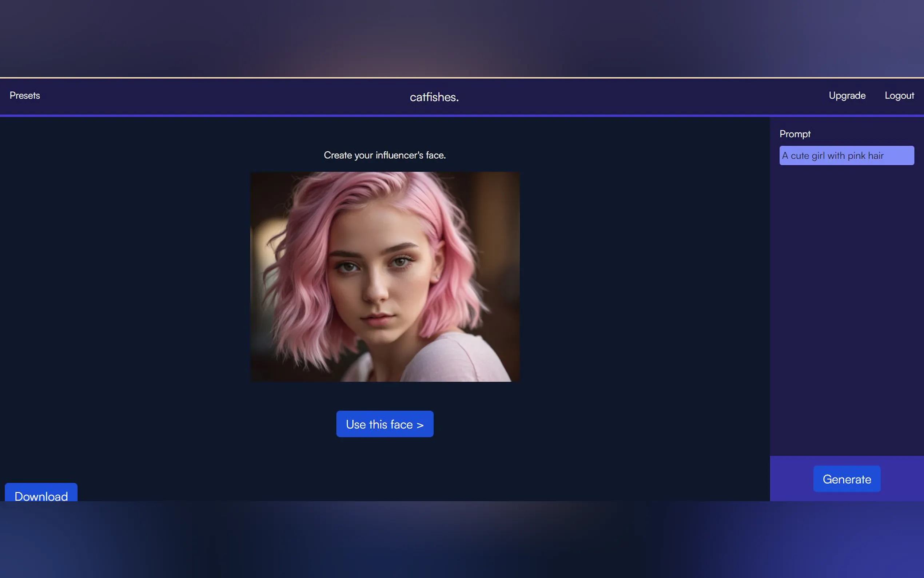Click the 'Create your influencer's face.' heading
Screen dimensions: 924x578
click(385, 155)
